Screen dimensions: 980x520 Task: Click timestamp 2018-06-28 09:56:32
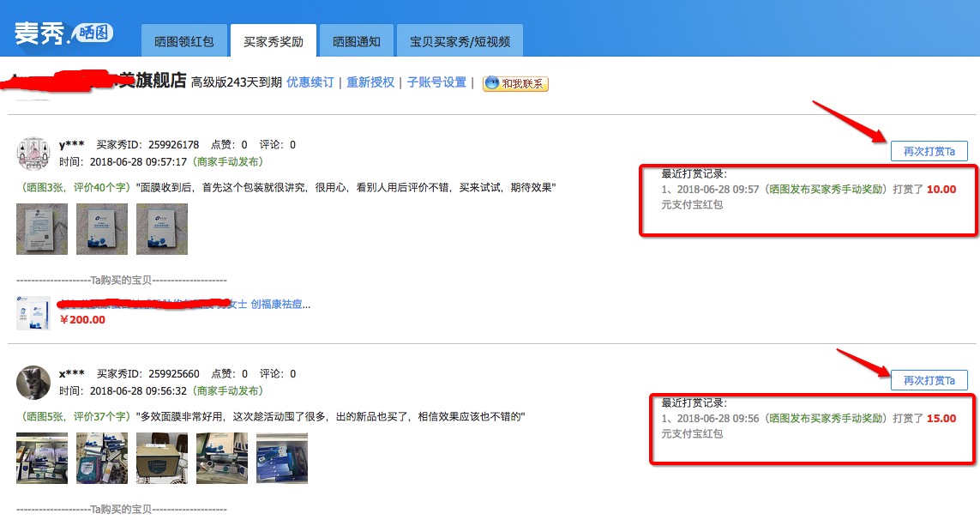[138, 390]
